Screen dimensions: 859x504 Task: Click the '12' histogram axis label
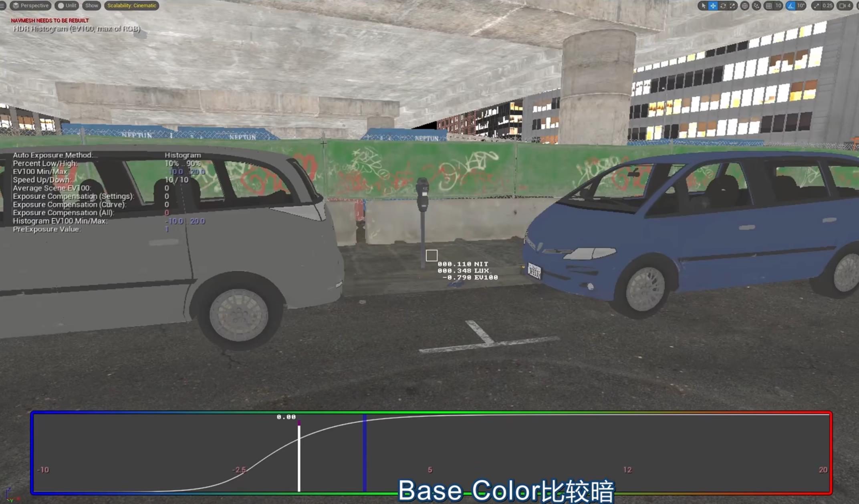pos(627,470)
